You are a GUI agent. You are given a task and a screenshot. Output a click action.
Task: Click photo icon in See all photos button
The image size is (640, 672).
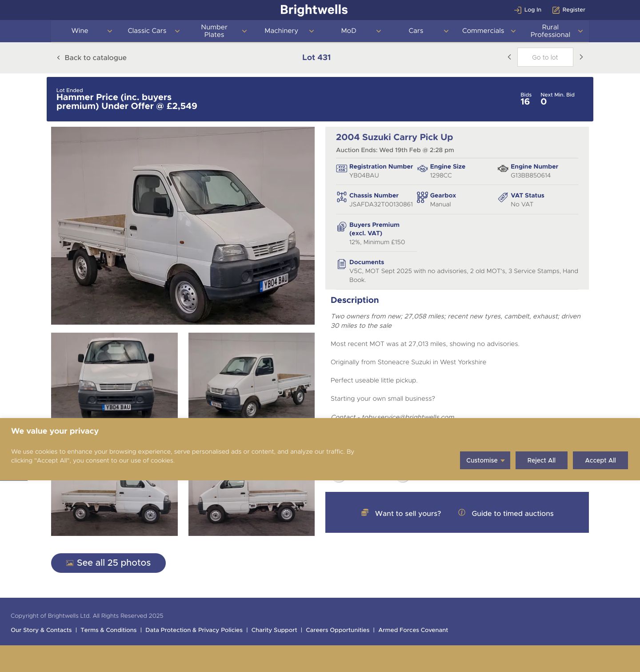pos(70,563)
